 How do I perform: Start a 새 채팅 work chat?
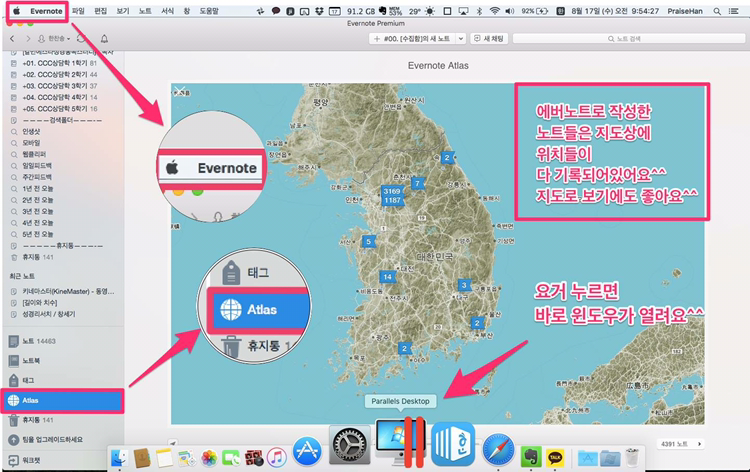[489, 39]
